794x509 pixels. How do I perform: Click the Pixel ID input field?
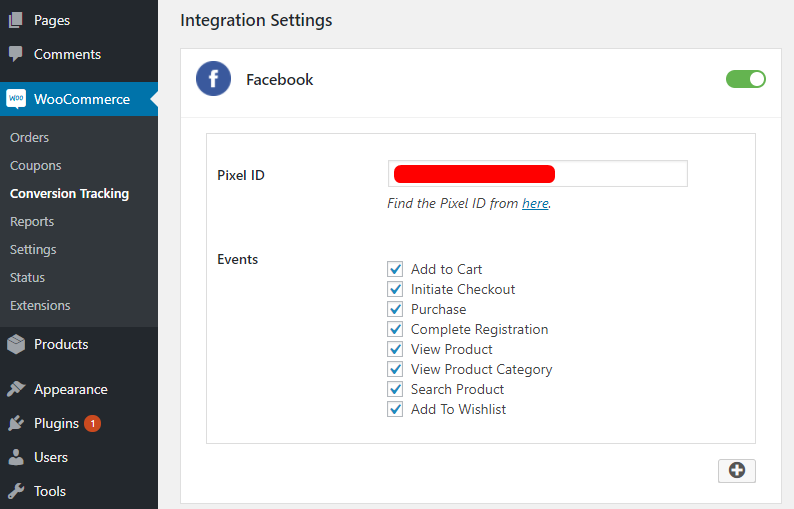620,174
